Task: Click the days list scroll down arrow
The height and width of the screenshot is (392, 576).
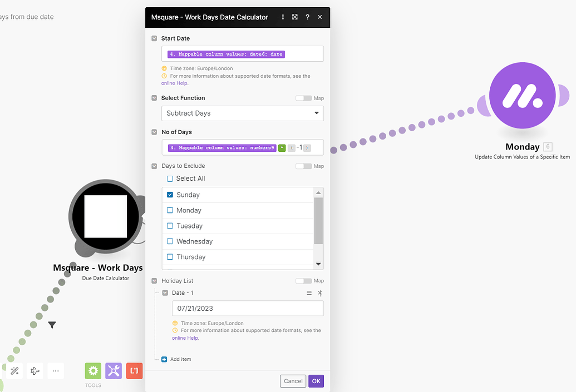Action: (x=318, y=264)
